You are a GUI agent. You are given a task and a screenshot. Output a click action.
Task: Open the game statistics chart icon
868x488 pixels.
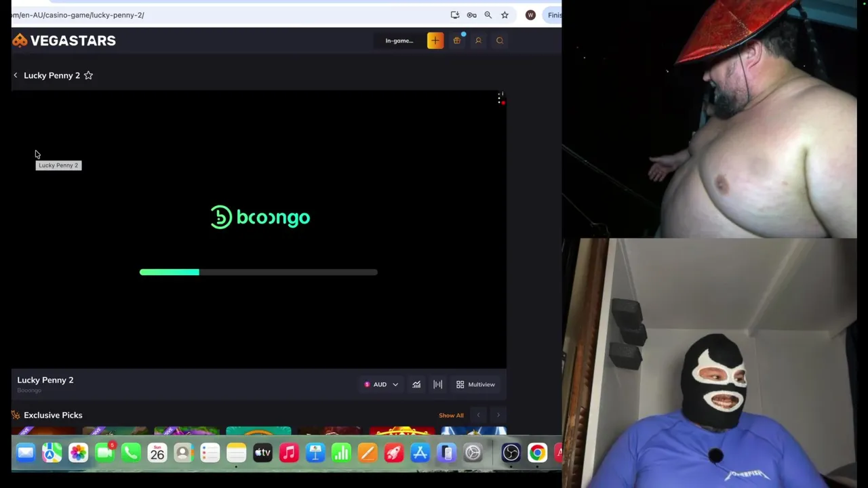click(416, 384)
